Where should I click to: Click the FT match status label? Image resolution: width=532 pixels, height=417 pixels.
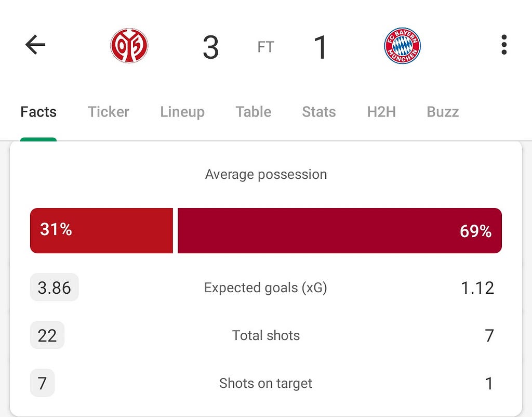click(265, 47)
